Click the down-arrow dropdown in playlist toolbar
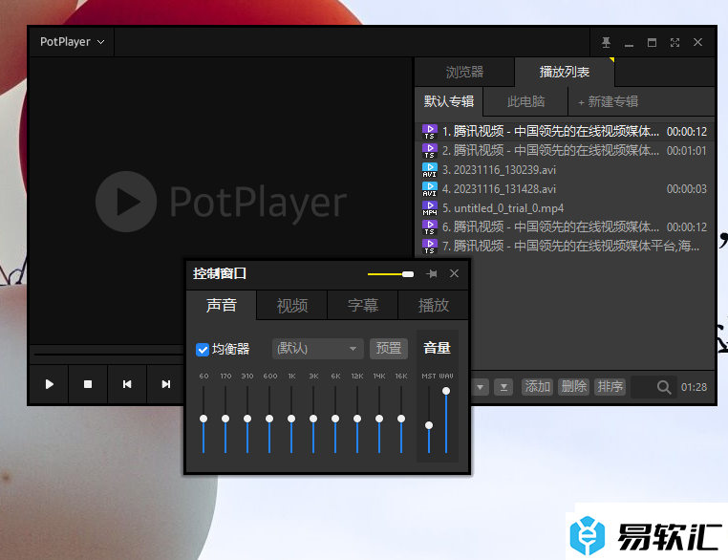 coord(480,387)
